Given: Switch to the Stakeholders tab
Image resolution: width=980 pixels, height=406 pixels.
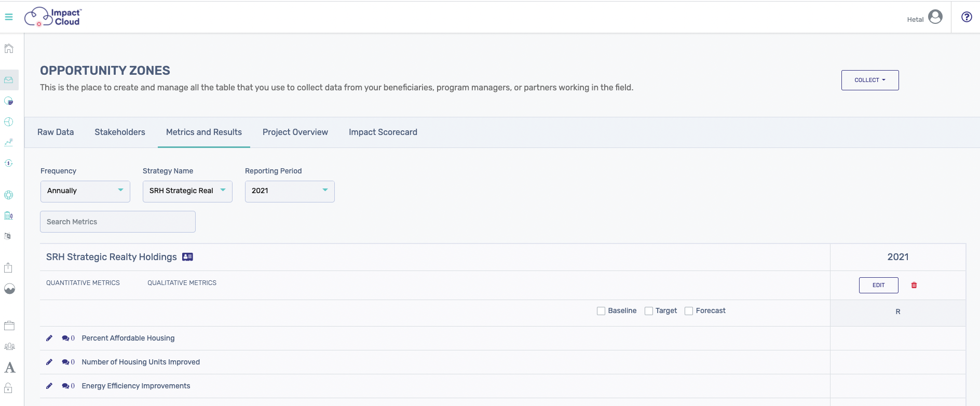Looking at the screenshot, I should pos(120,132).
